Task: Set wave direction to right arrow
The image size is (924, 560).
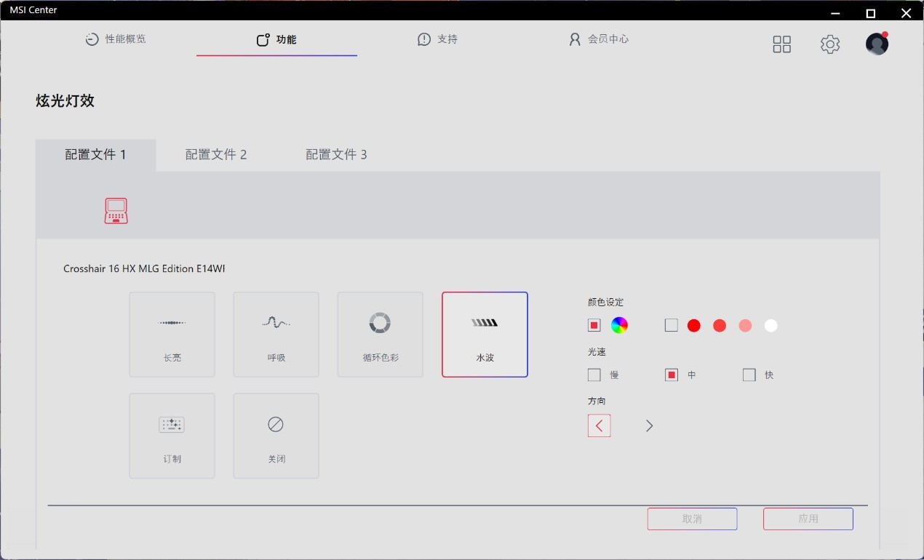Action: point(649,425)
